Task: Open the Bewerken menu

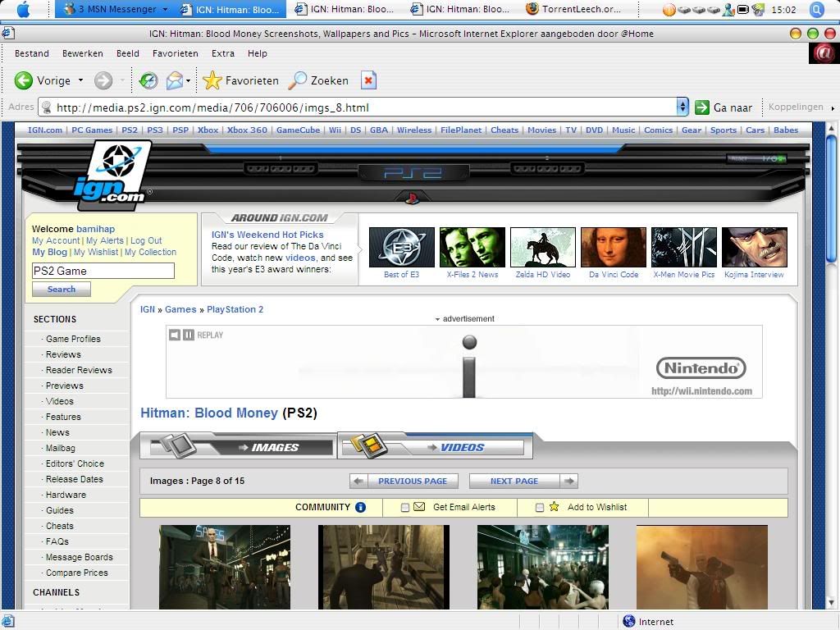Action: pyautogui.click(x=83, y=53)
